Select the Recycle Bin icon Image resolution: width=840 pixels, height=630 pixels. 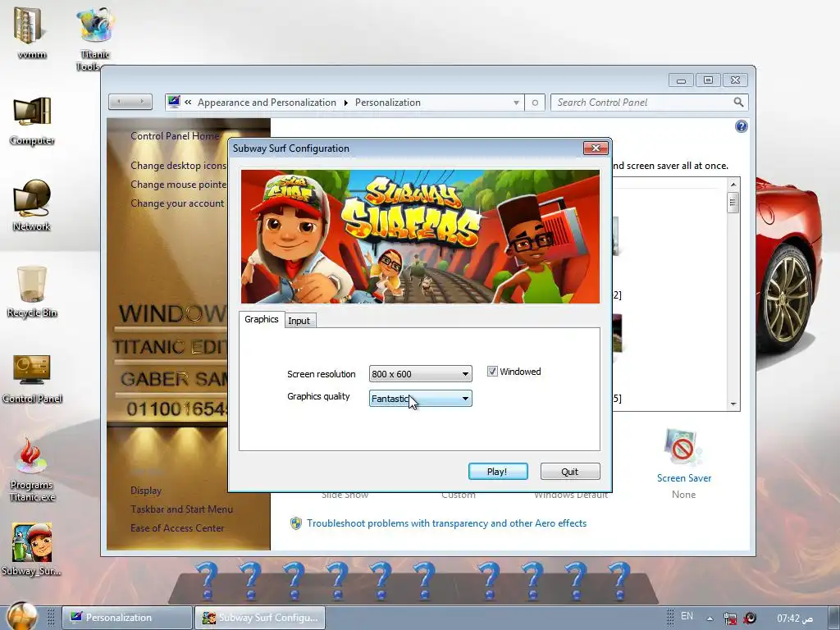tap(32, 292)
